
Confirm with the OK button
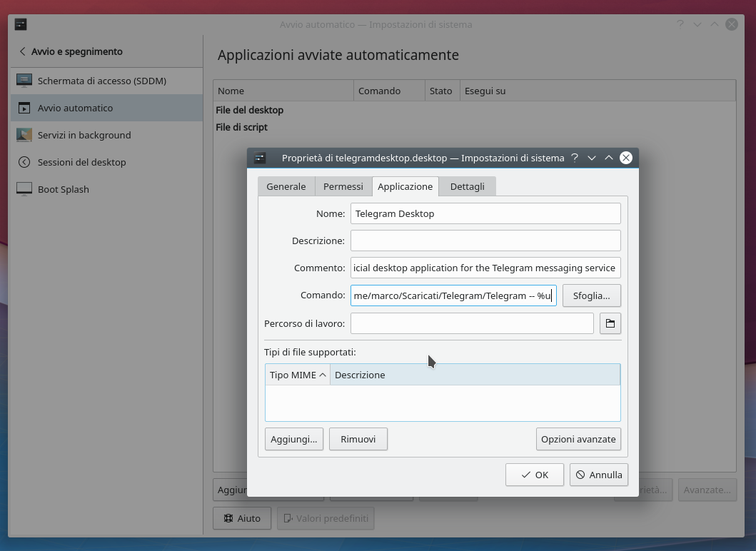point(535,475)
